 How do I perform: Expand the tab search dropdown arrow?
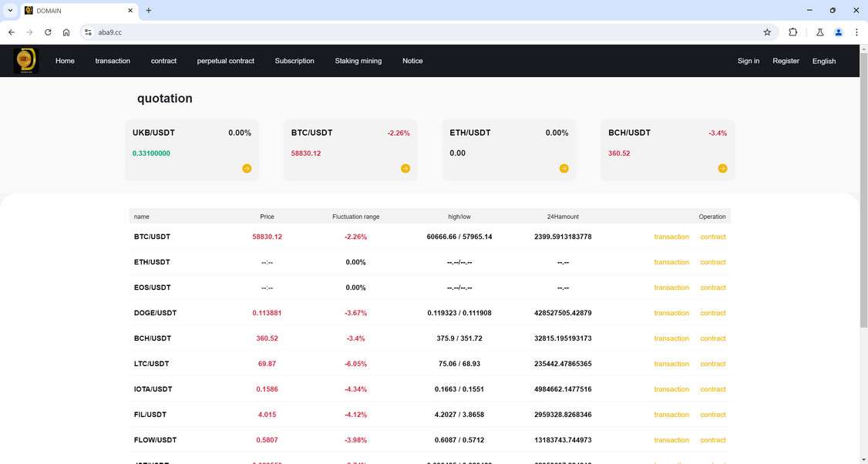(10, 11)
